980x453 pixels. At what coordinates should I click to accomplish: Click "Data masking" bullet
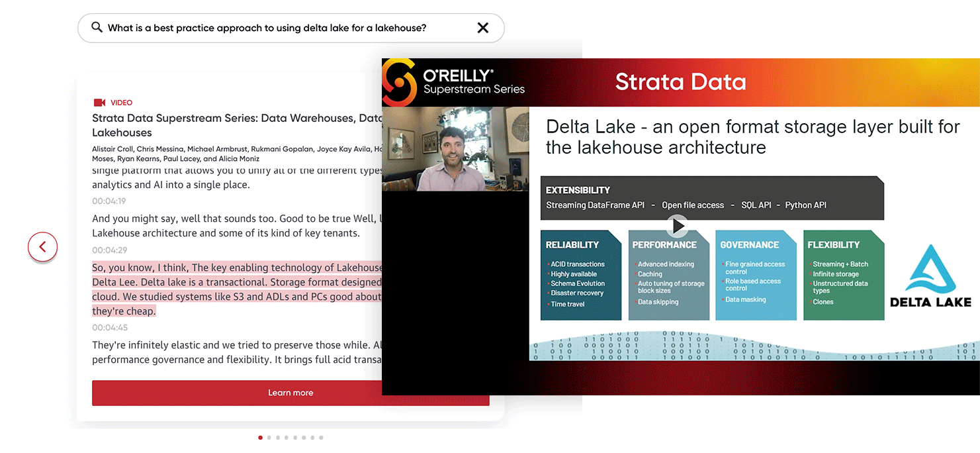click(746, 299)
